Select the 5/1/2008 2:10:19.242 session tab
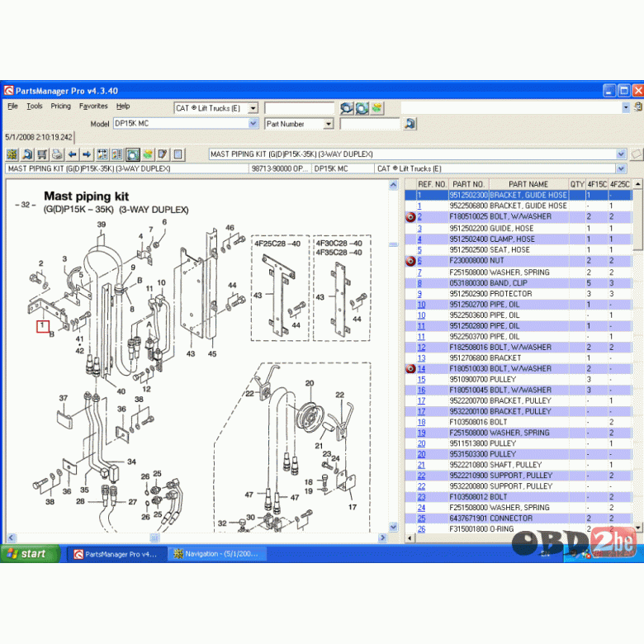 click(x=39, y=137)
